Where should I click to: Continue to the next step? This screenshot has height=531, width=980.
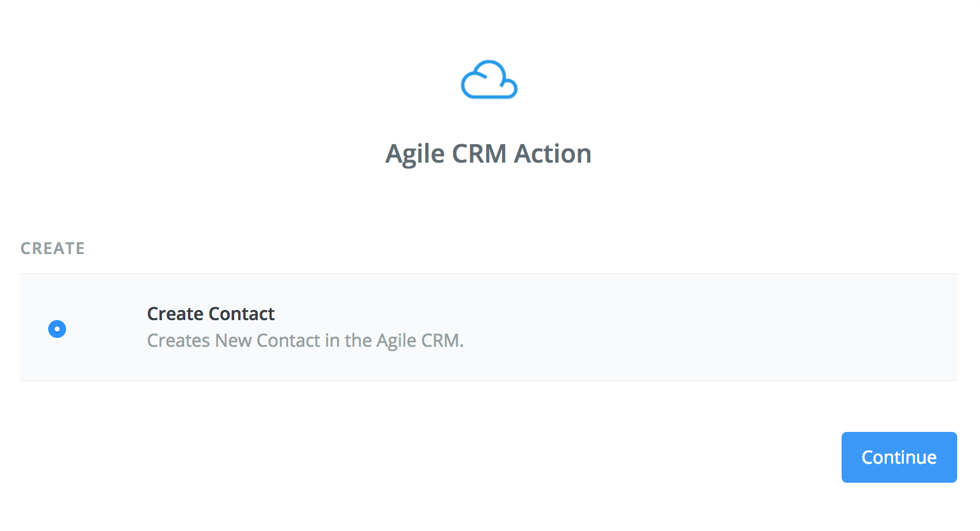click(x=899, y=457)
